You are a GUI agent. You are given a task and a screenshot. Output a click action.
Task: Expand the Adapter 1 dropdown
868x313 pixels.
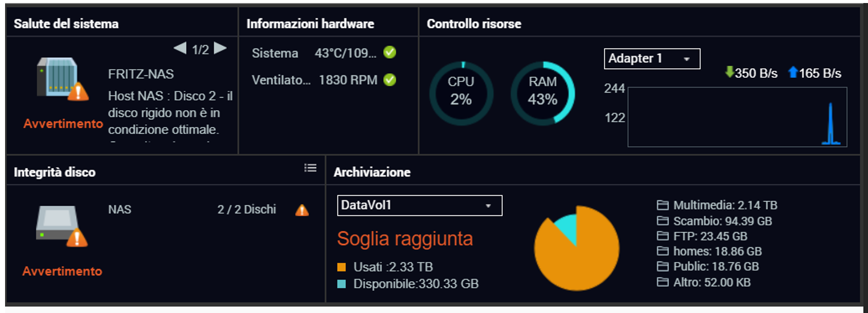pos(652,59)
